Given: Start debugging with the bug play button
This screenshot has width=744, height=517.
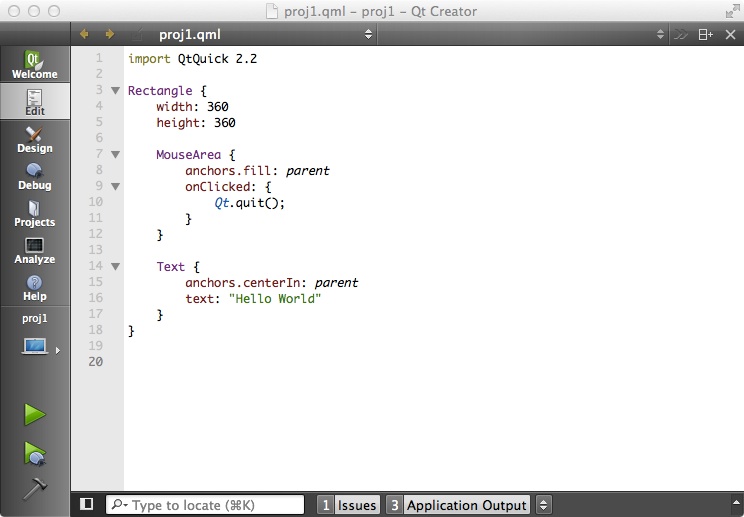Looking at the screenshot, I should coord(35,453).
